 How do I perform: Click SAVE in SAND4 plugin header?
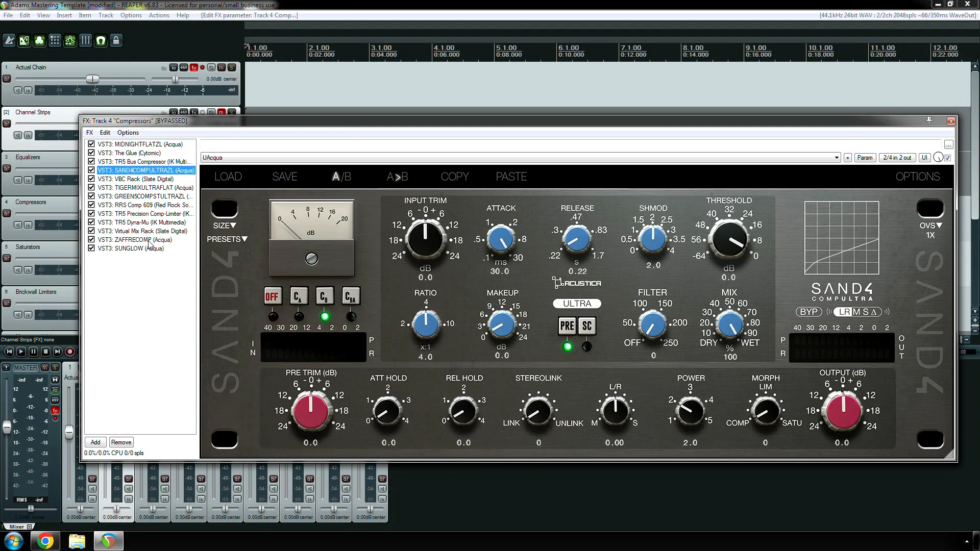coord(285,177)
